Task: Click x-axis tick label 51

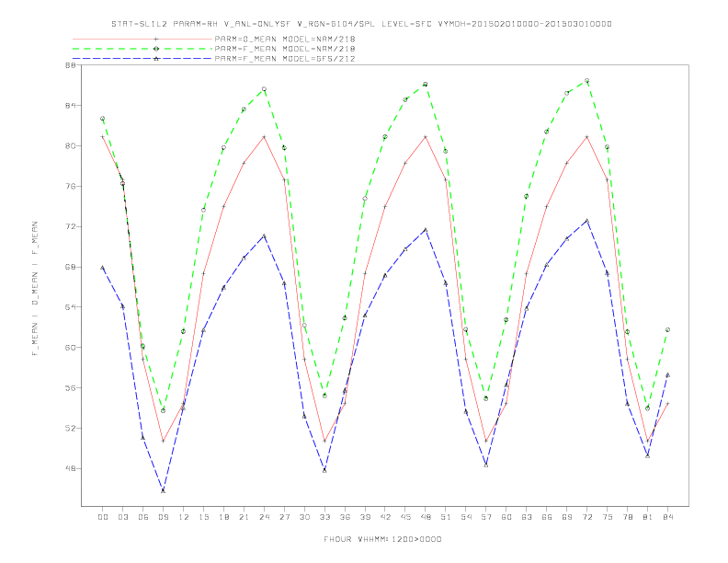Action: (446, 517)
